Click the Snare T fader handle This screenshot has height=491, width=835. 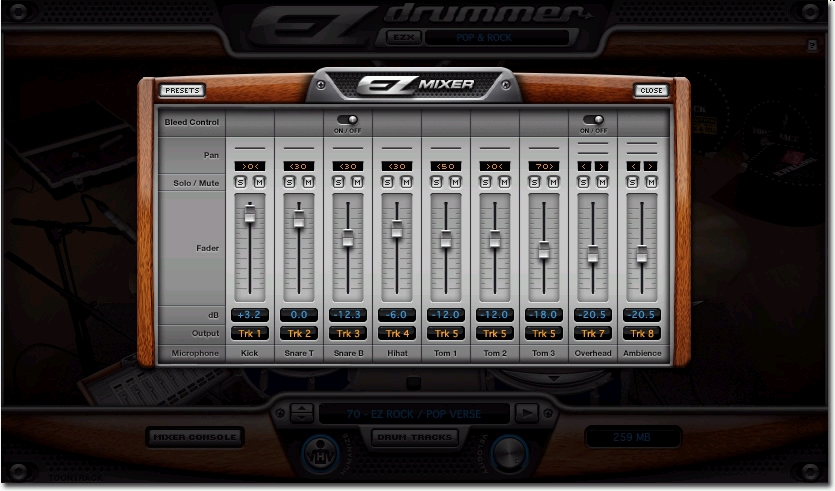[299, 218]
